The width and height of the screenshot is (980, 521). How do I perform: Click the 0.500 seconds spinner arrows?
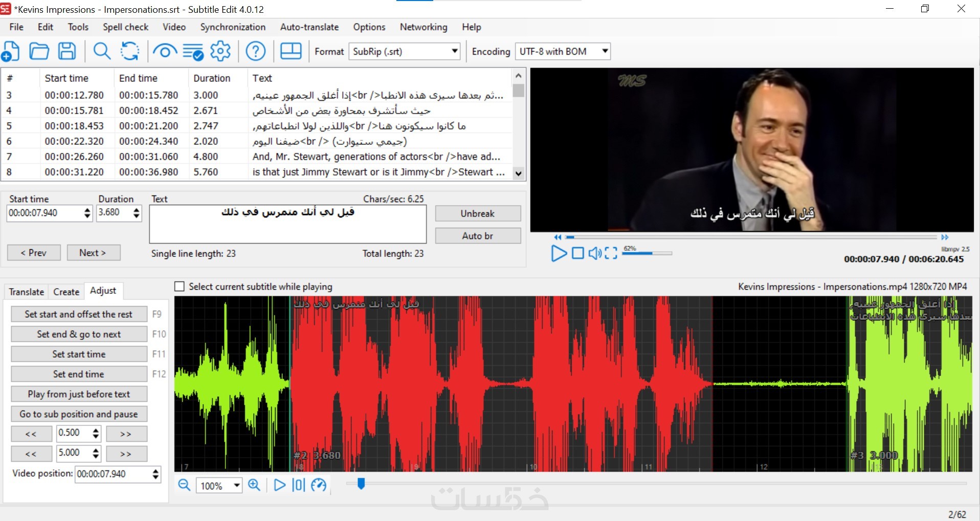pyautogui.click(x=96, y=433)
